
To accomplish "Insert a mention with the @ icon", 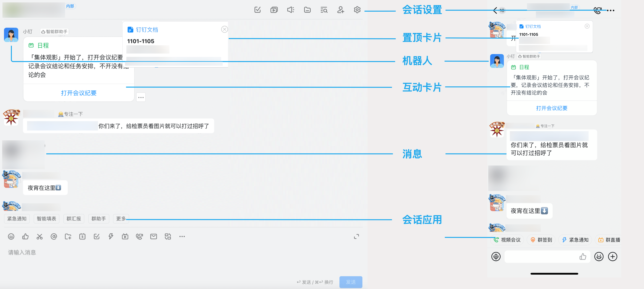I will pos(54,236).
